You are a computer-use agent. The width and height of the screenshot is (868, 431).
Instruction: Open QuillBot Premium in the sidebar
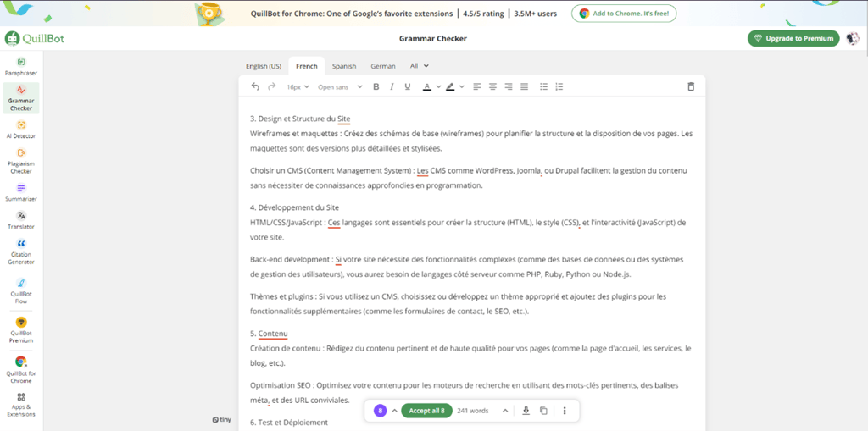point(21,330)
